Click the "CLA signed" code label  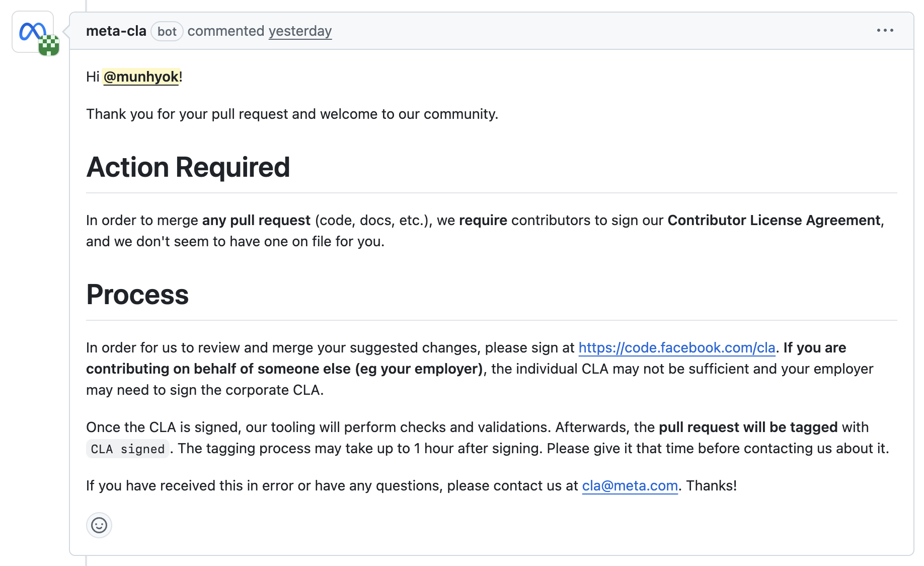pos(128,449)
